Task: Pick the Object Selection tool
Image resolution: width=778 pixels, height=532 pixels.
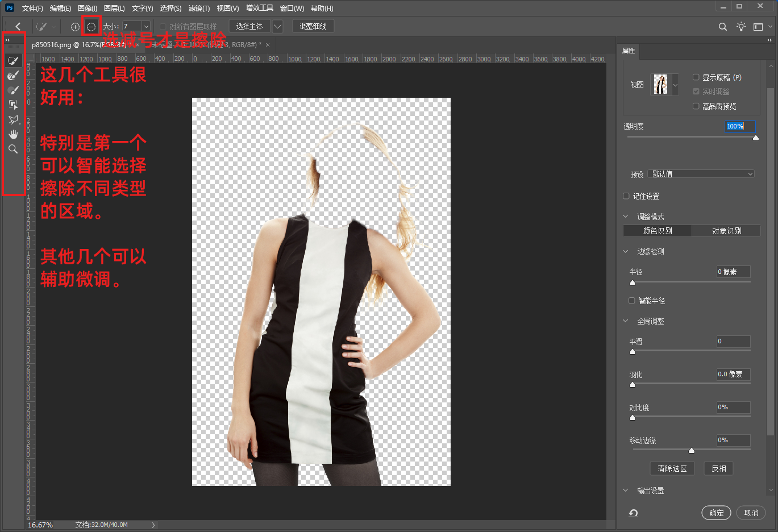Action: tap(13, 105)
